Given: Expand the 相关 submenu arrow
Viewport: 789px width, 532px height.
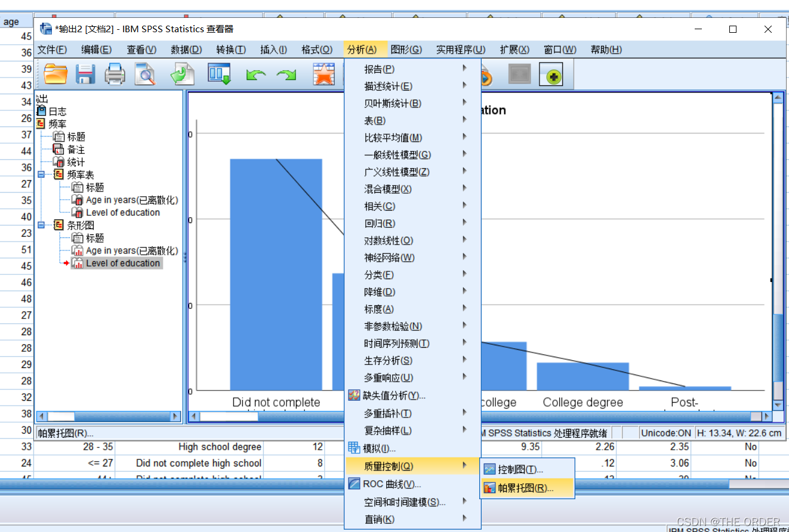Looking at the screenshot, I should [464, 205].
